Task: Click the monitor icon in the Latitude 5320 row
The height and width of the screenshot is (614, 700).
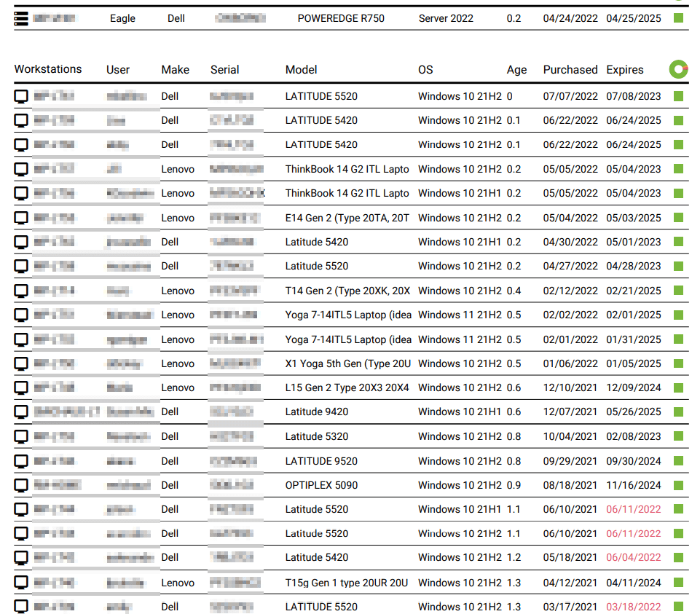Action: tap(21, 436)
